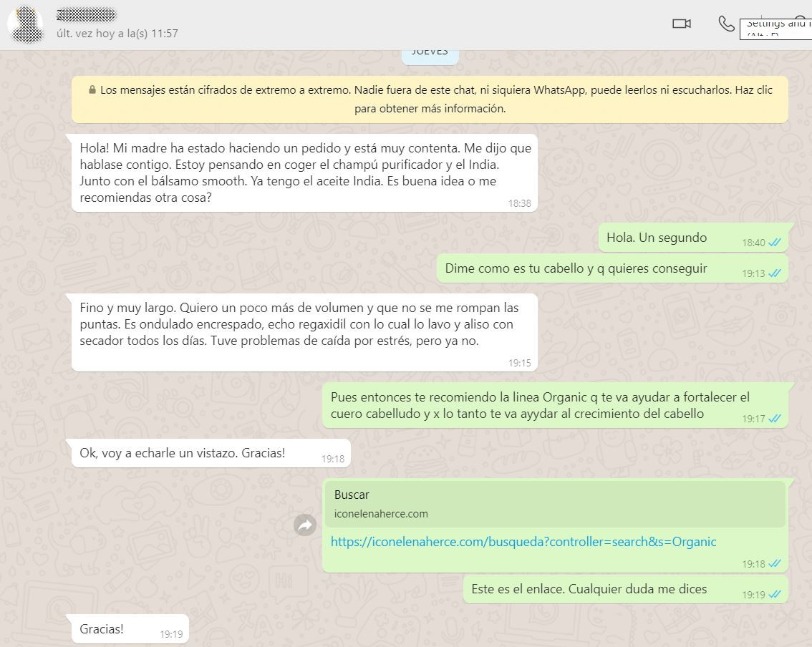The image size is (812, 647).
Task: Click the 19:15 timestamp on the 'Fino y muy largo' message
Action: [x=519, y=363]
